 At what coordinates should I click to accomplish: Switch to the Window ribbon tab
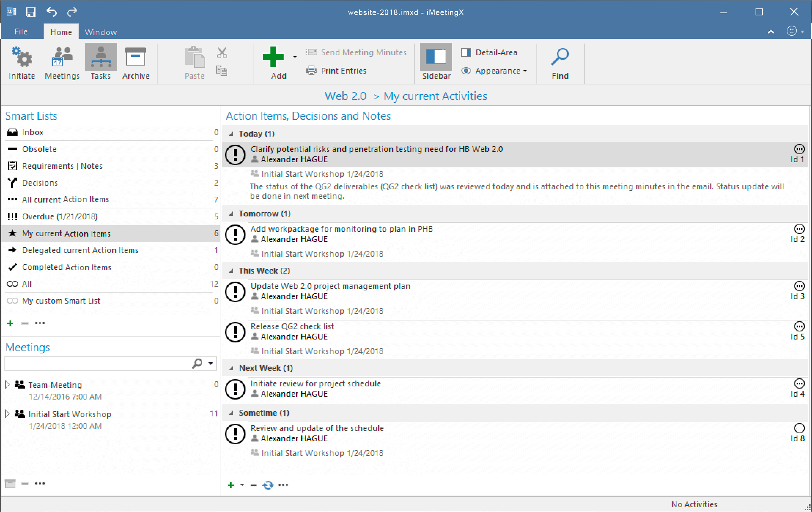[101, 32]
